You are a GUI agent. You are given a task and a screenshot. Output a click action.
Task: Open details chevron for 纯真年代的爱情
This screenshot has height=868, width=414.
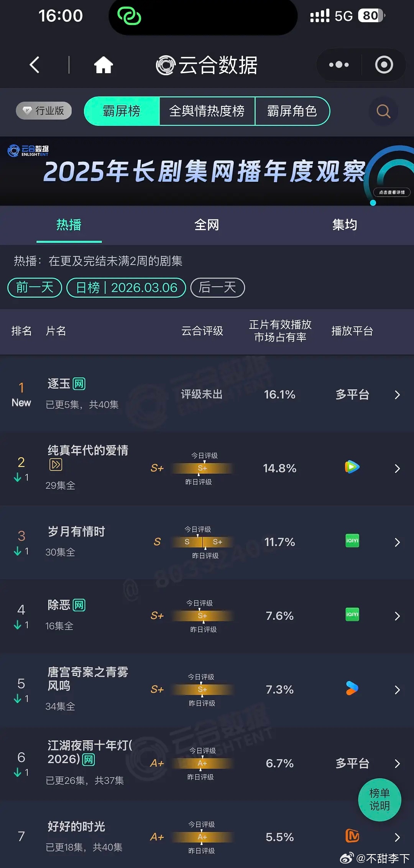(397, 468)
